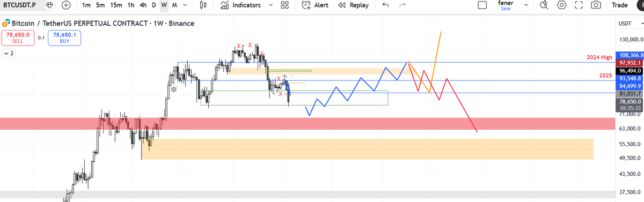Switch to the 4h timeframe
This screenshot has width=644, height=202.
[x=143, y=5]
